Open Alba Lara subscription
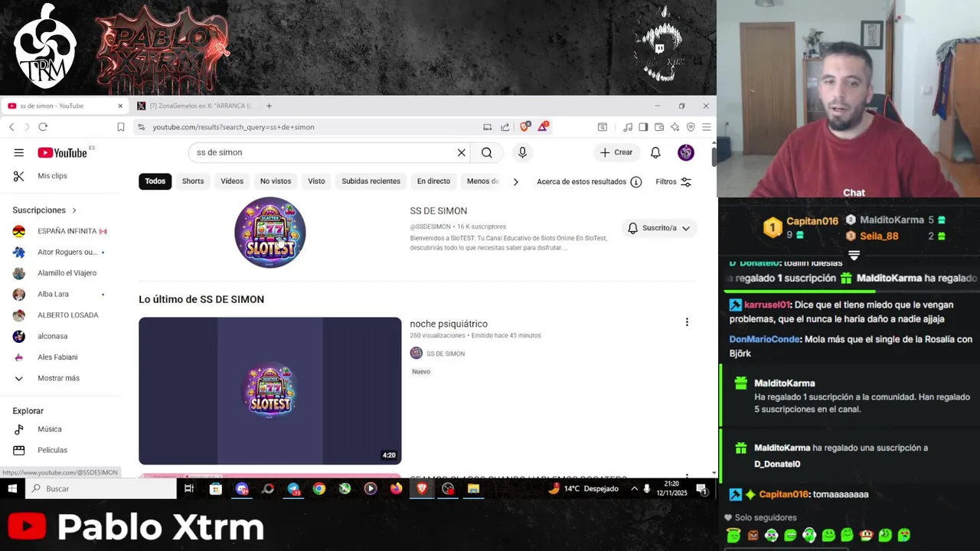 click(60, 294)
